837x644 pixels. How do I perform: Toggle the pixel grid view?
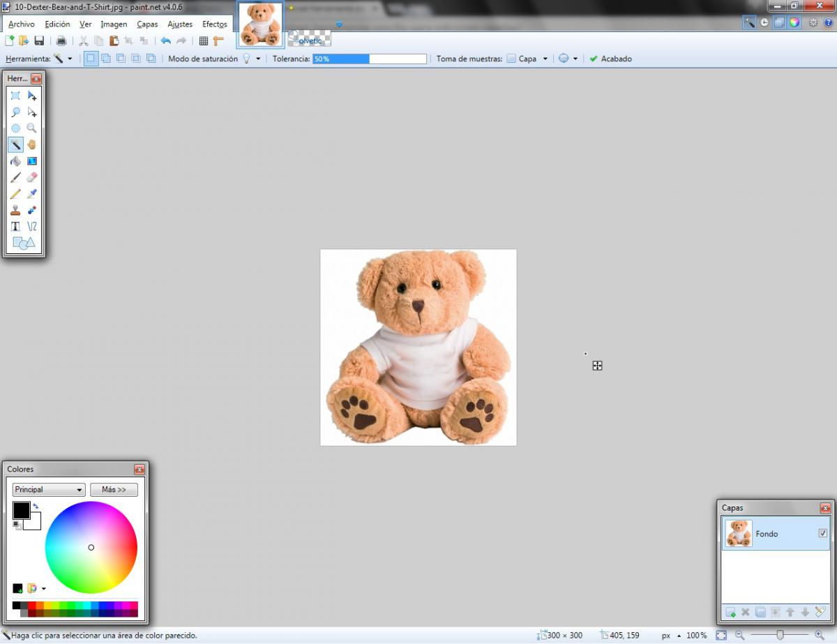[x=204, y=41]
